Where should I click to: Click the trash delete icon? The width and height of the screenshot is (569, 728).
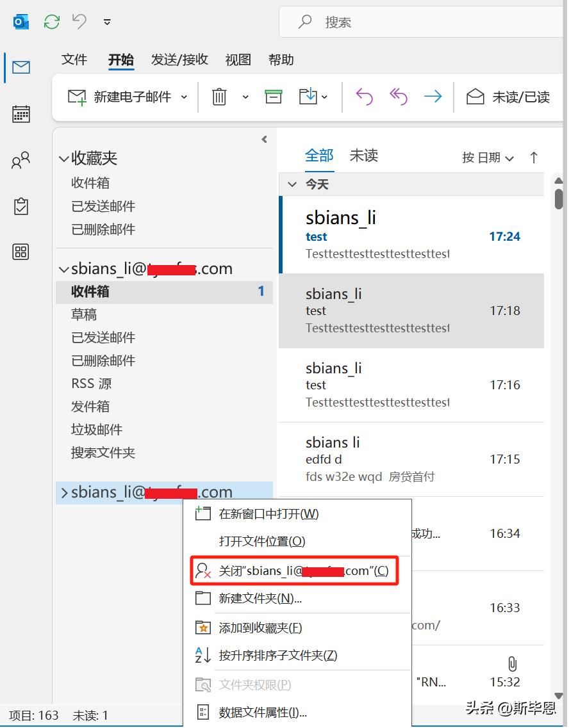pyautogui.click(x=219, y=97)
